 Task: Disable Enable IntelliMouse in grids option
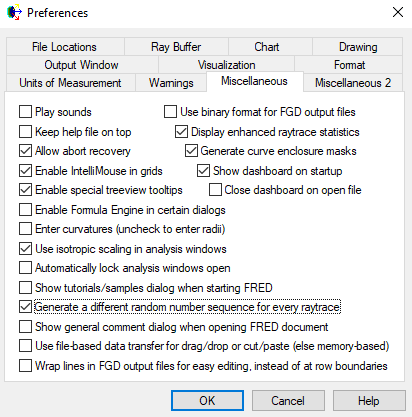25,171
